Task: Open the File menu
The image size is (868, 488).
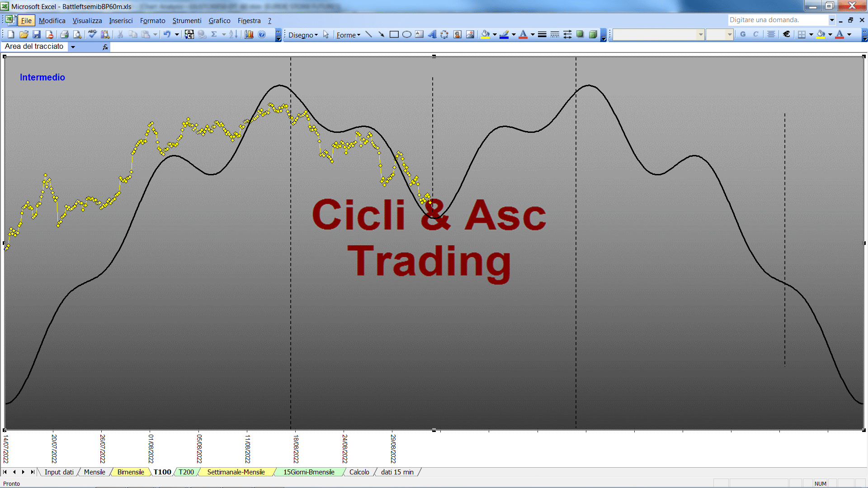Action: pos(26,20)
